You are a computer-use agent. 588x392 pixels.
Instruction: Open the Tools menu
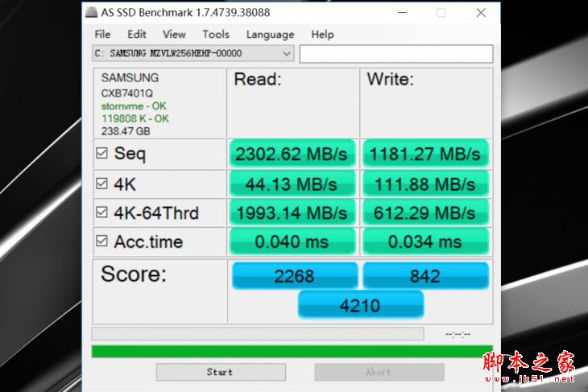(x=216, y=35)
